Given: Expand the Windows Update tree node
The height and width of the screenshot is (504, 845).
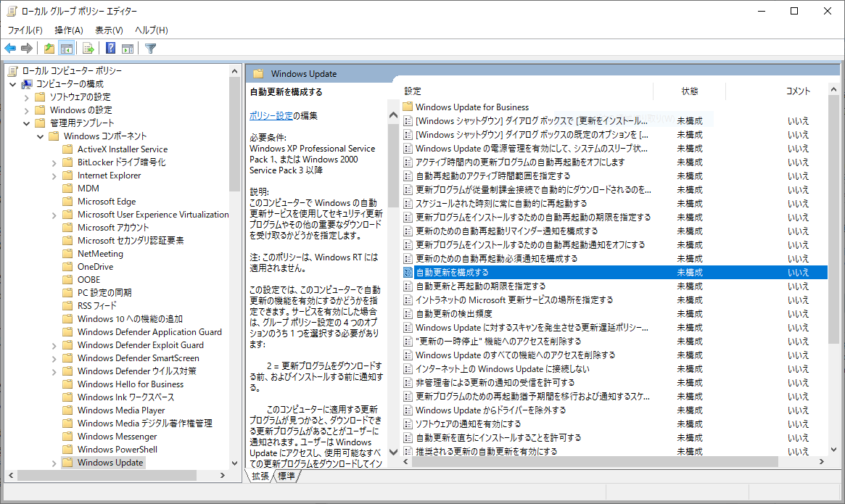Looking at the screenshot, I should pyautogui.click(x=54, y=463).
